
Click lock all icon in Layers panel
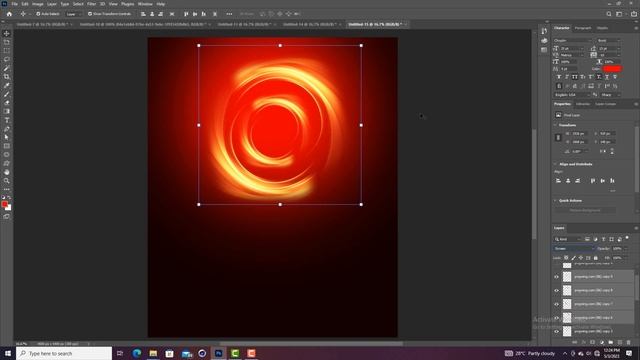tap(596, 258)
